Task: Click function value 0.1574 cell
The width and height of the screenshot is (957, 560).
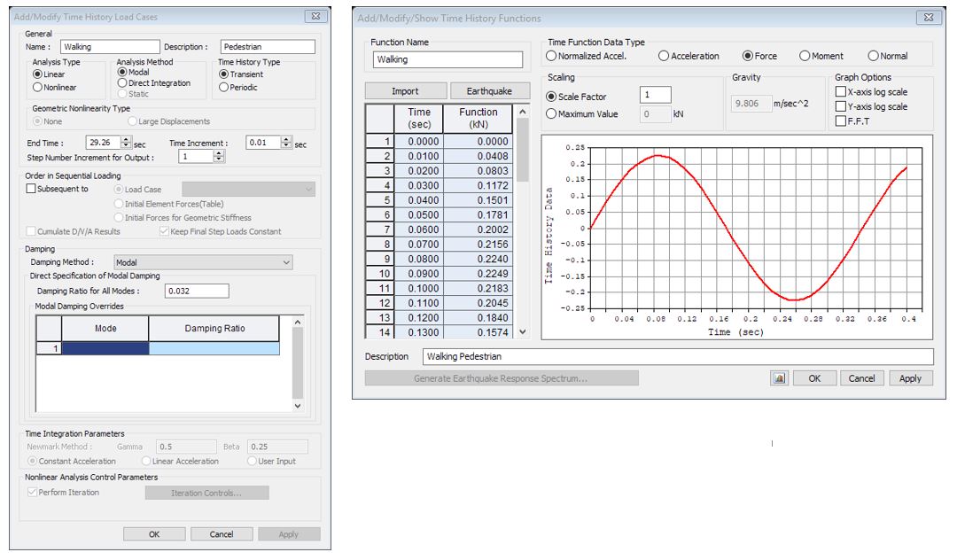Action: pyautogui.click(x=478, y=332)
